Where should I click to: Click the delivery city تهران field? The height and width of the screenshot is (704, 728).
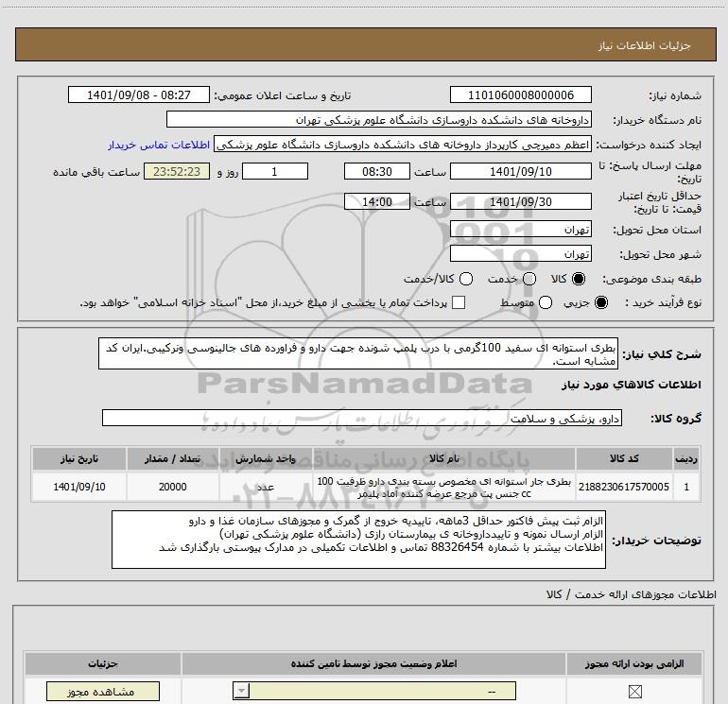[520, 254]
